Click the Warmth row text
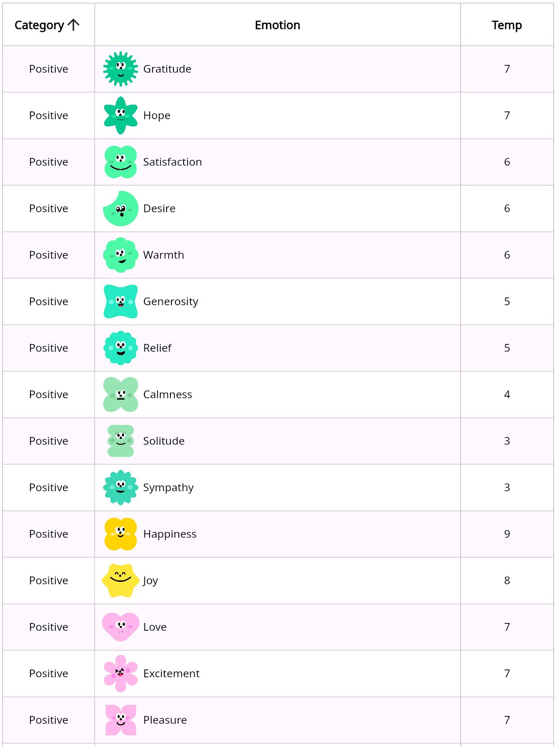The height and width of the screenshot is (747, 560). click(164, 255)
